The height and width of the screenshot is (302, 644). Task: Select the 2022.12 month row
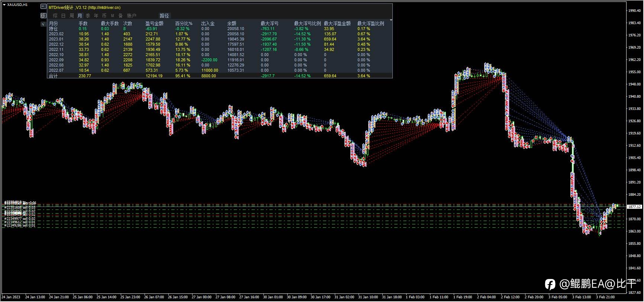[220, 44]
